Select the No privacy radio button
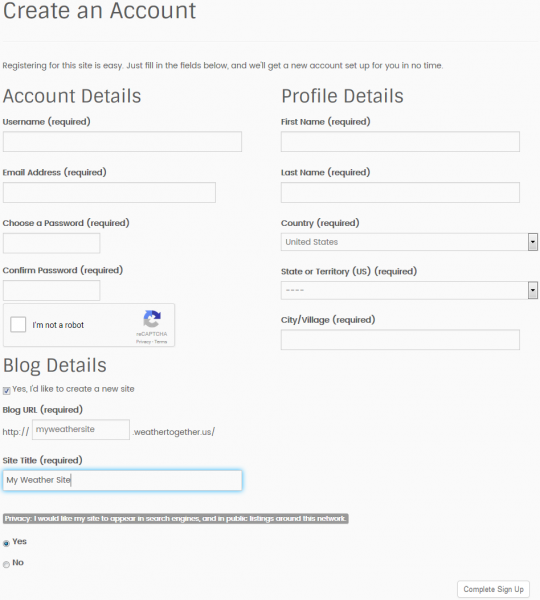Screen dimensions: 540x600 (x=6, y=564)
